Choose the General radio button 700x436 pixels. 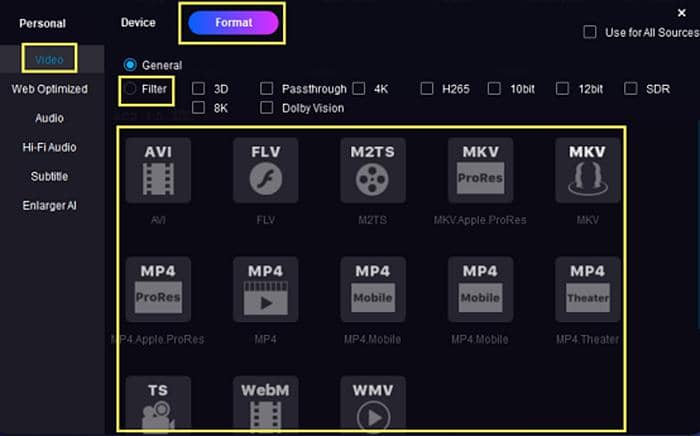click(130, 65)
